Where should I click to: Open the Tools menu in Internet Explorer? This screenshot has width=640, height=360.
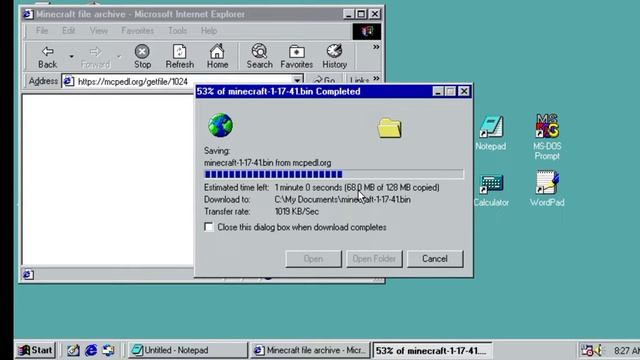(x=177, y=31)
